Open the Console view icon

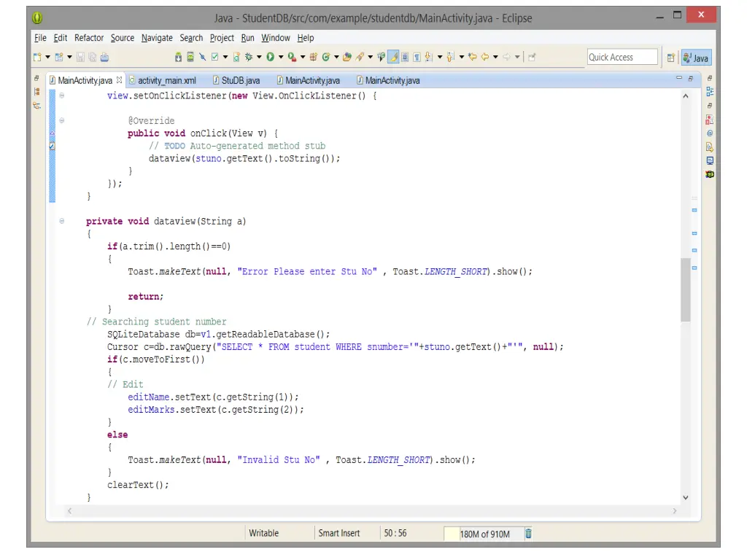click(x=710, y=161)
